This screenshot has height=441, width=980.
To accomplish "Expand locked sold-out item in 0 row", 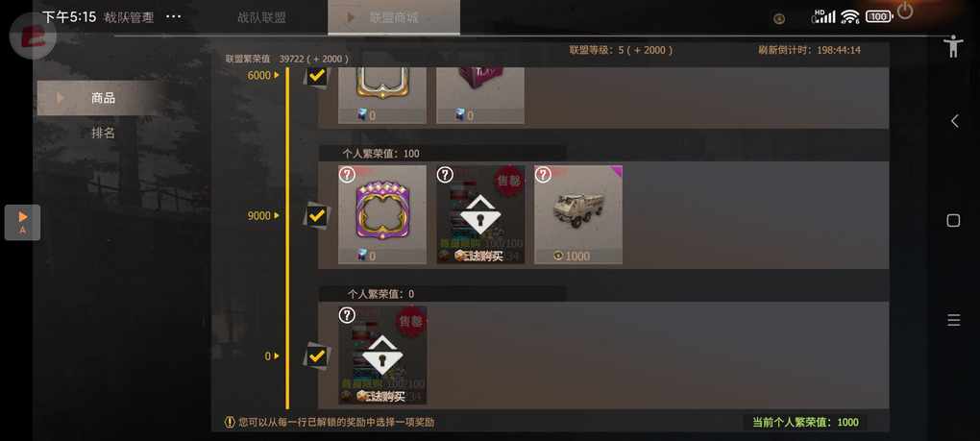I will pyautogui.click(x=382, y=355).
